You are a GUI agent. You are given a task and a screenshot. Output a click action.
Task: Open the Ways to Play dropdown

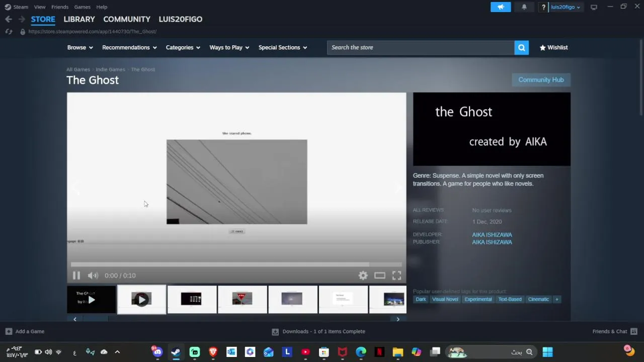point(229,47)
